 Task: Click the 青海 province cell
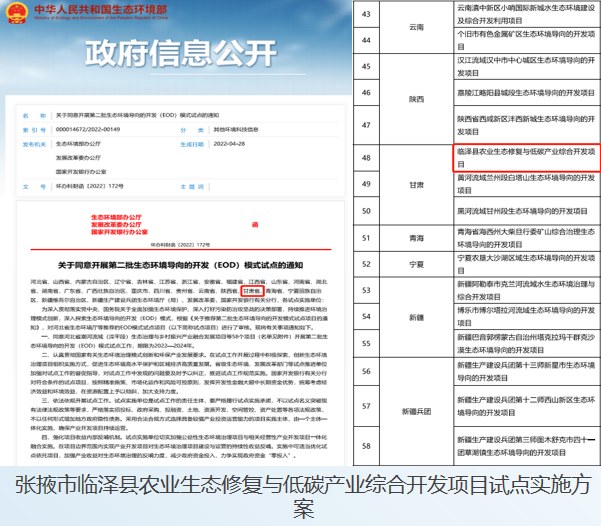click(415, 238)
